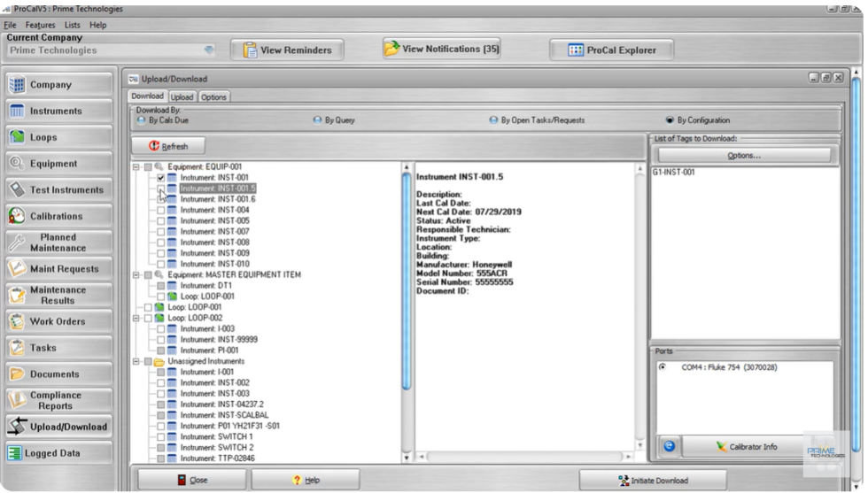Select Instrument PI-001 tree row
This screenshot has width=868, height=493.
209,350
